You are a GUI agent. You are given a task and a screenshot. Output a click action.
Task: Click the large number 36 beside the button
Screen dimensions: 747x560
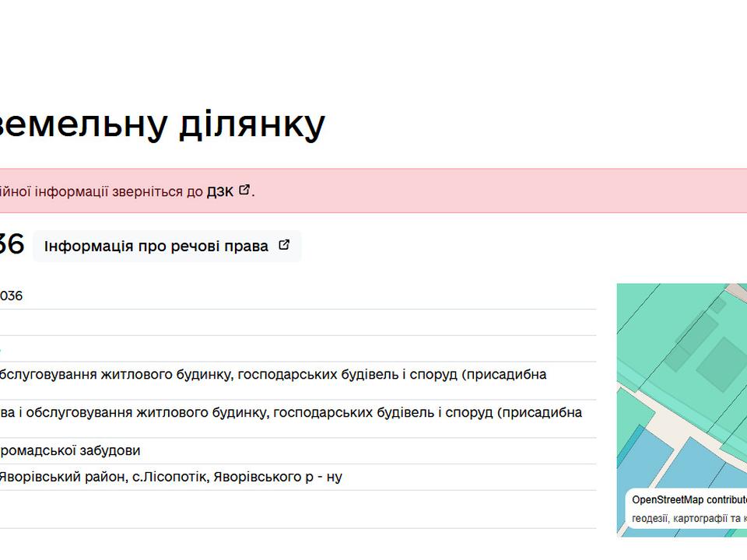[11, 246]
